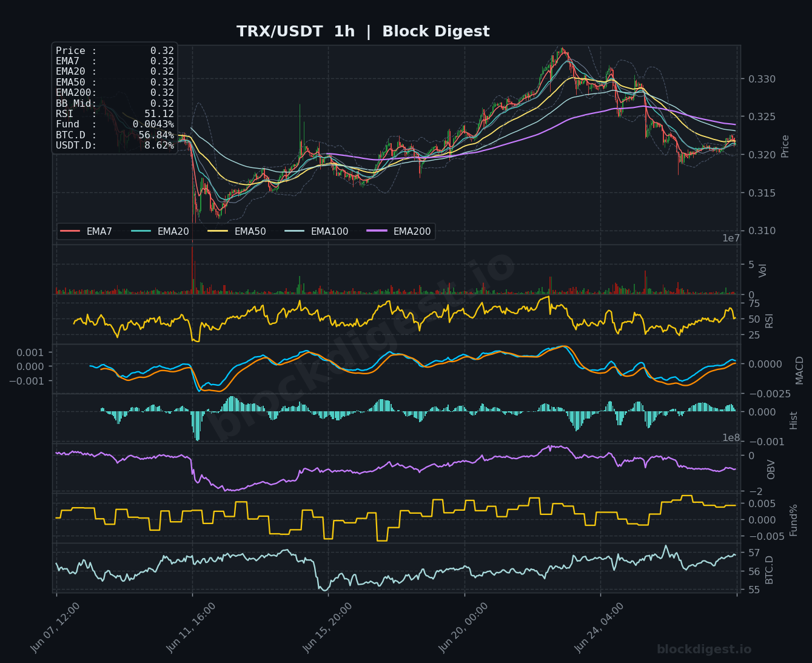Click the Fund% axis label

[793, 520]
